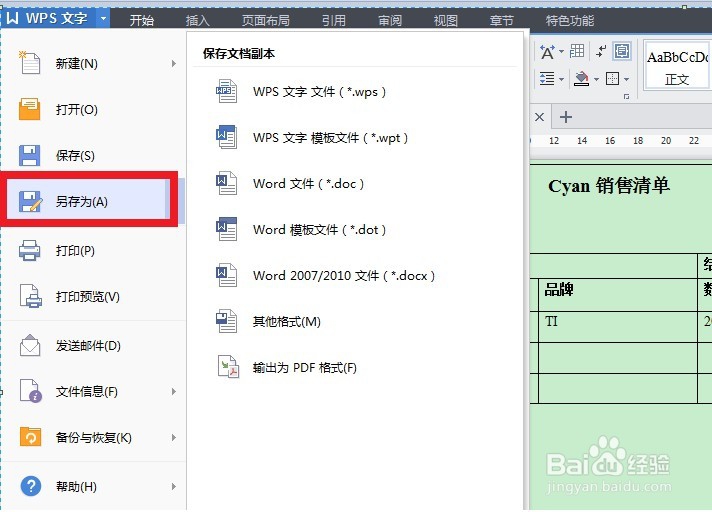Select the 章节 ribbon tab

(x=501, y=20)
